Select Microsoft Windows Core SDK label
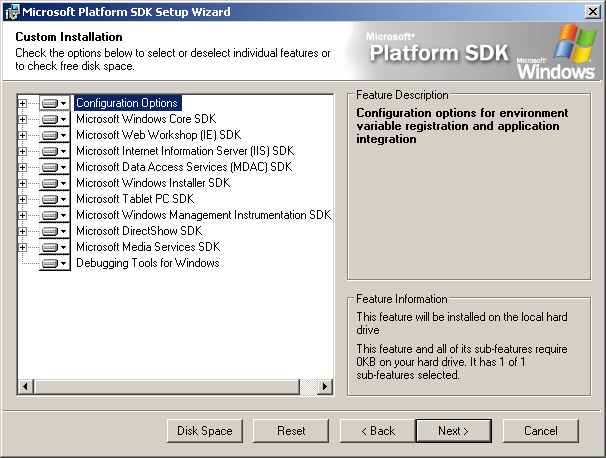Image resolution: width=606 pixels, height=458 pixels. (146, 119)
